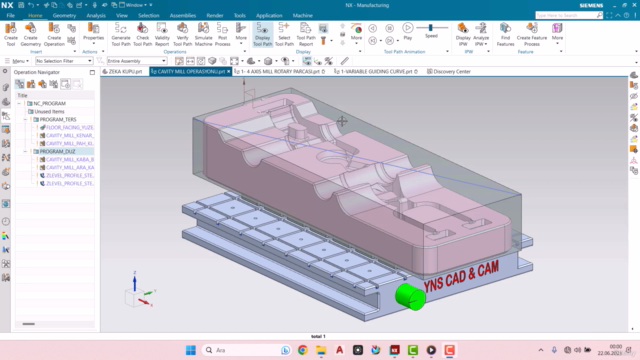Click Verify Tool Path

pyautogui.click(x=182, y=34)
